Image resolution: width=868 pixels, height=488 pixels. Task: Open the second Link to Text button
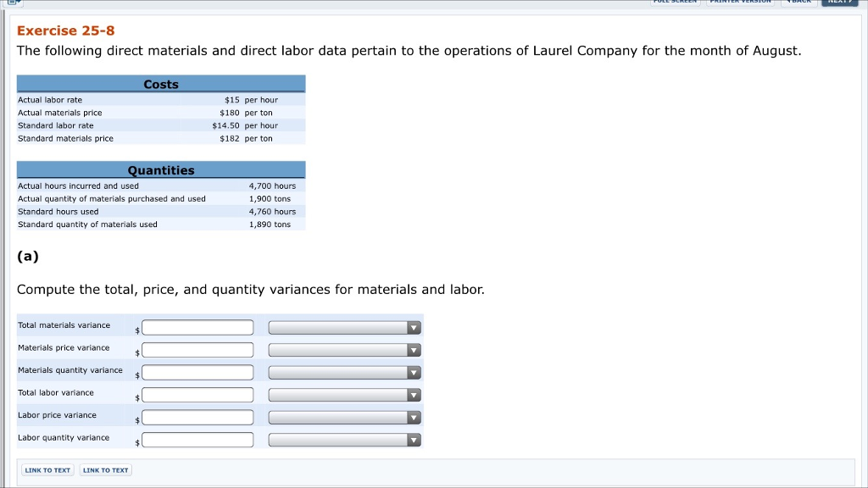tap(106, 470)
